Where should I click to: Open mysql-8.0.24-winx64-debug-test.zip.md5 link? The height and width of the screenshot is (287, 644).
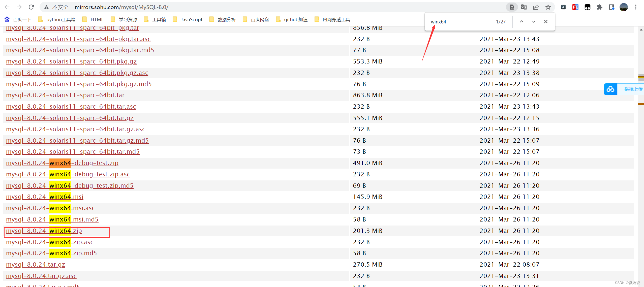[70, 185]
